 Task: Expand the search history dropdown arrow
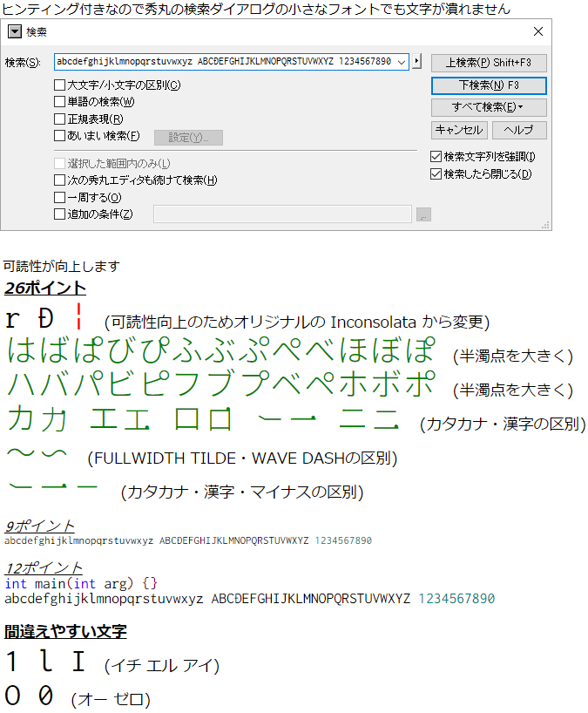tap(401, 62)
